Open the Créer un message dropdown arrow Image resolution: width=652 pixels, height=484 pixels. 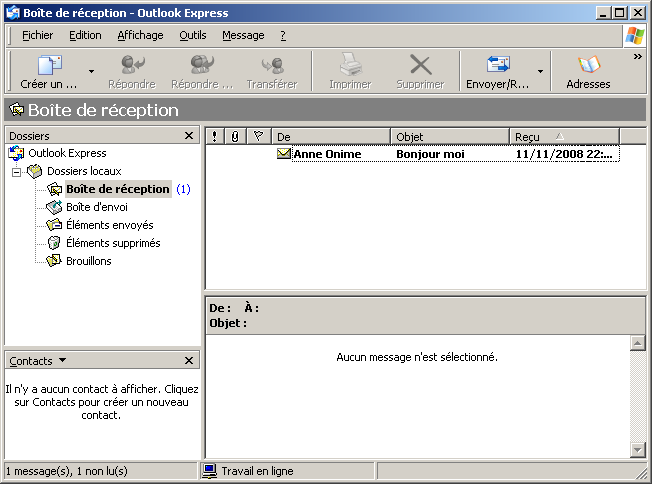tap(91, 72)
